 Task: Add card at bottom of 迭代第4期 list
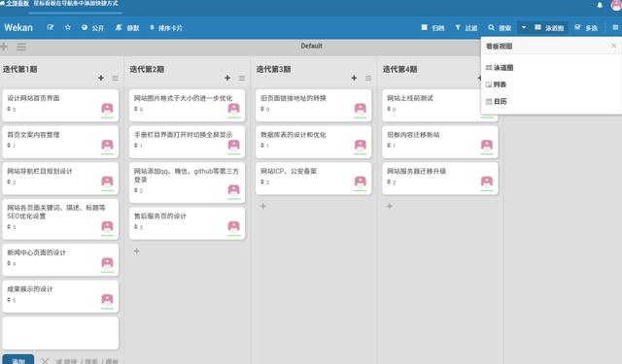[390, 206]
